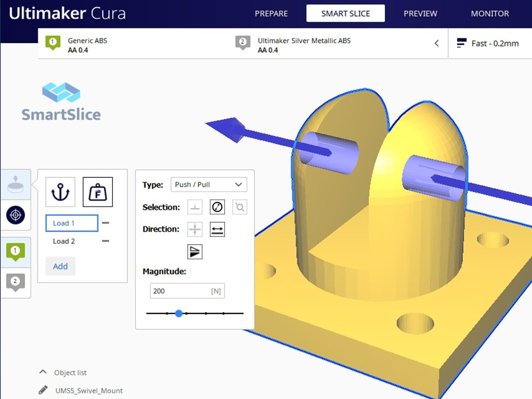Click the Generic ABS material label
The image size is (532, 399).
[87, 40]
